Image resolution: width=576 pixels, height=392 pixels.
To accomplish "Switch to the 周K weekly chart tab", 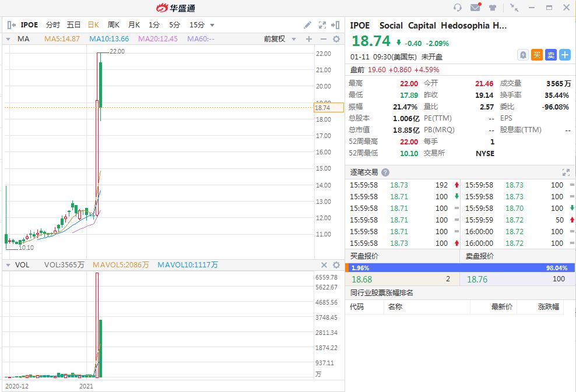I will coord(114,25).
